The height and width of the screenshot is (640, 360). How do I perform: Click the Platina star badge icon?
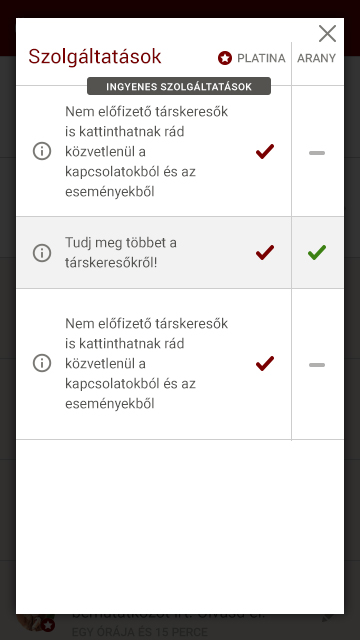tap(224, 58)
